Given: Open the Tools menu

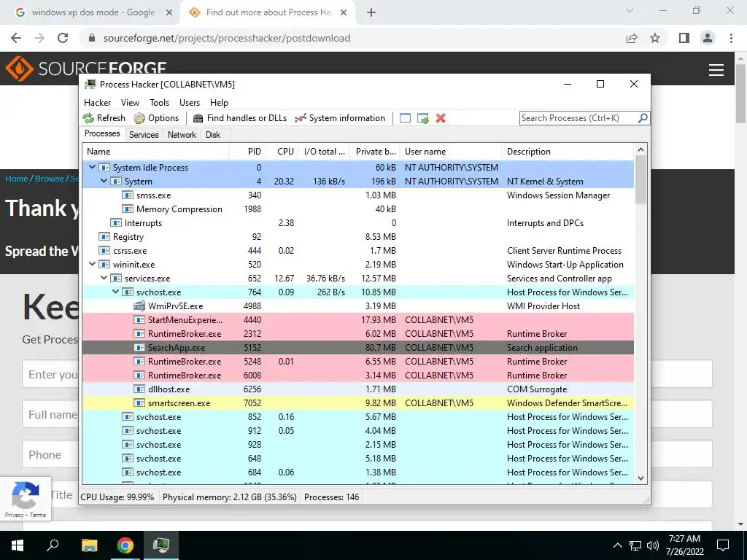Looking at the screenshot, I should [159, 102].
